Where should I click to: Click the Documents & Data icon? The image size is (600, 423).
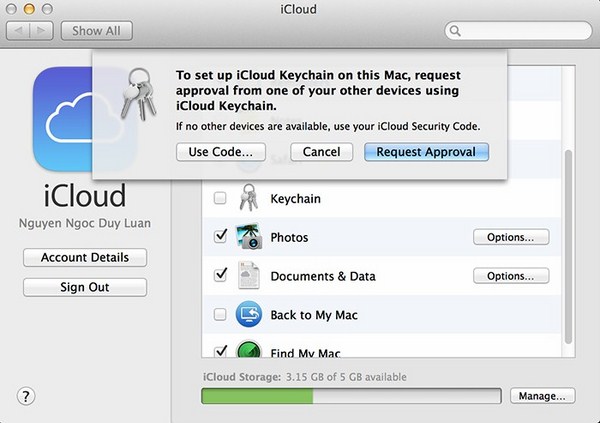[248, 276]
